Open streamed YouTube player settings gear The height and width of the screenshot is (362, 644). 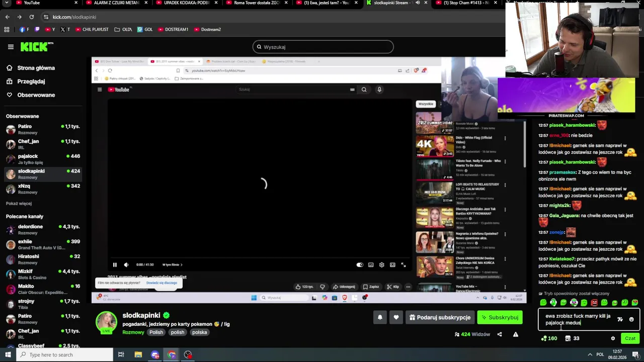point(382,264)
